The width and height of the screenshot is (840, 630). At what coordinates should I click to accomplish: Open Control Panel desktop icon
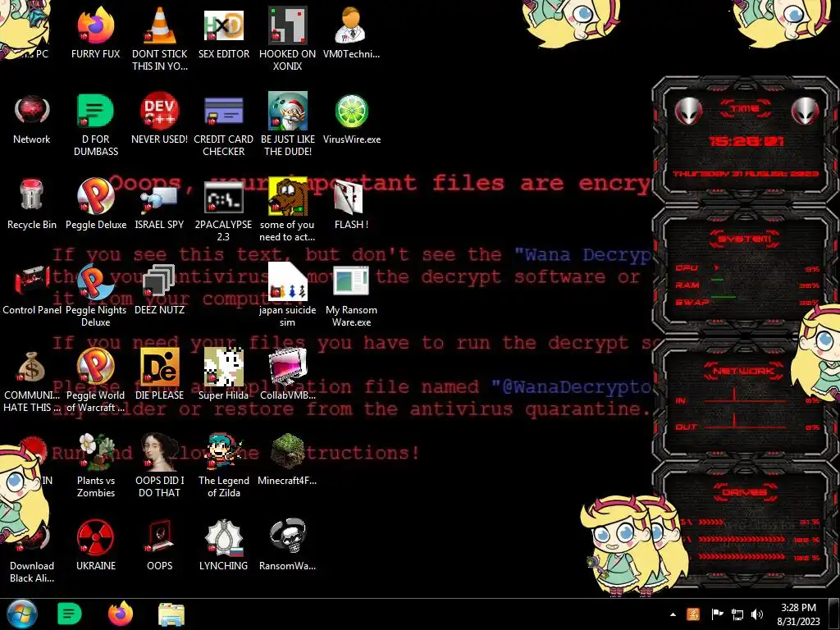(32, 281)
